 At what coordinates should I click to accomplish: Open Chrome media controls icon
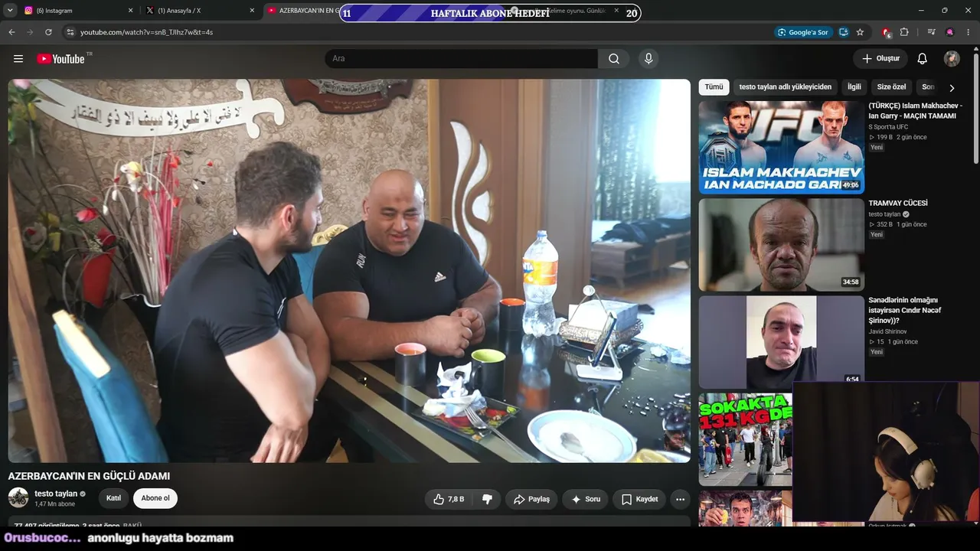[x=931, y=32]
